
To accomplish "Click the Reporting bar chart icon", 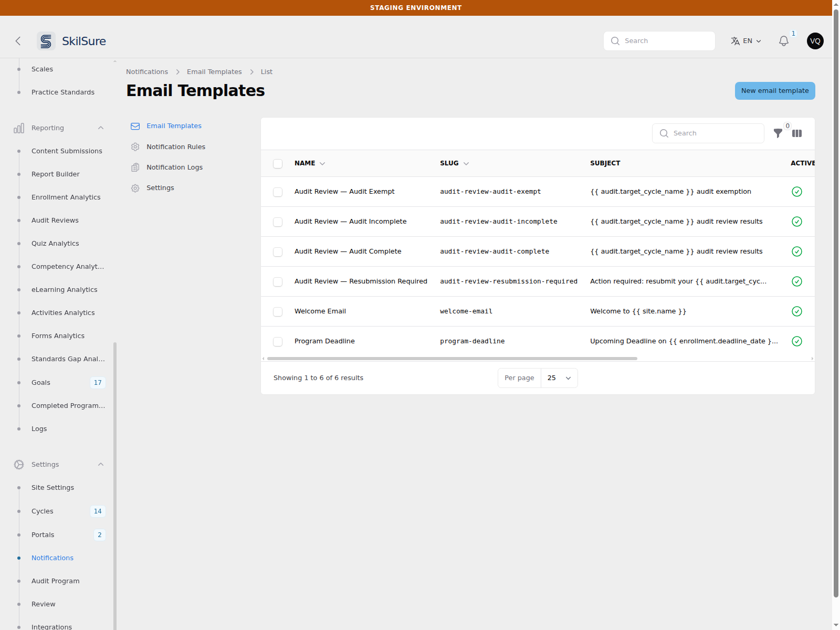I will (x=19, y=128).
